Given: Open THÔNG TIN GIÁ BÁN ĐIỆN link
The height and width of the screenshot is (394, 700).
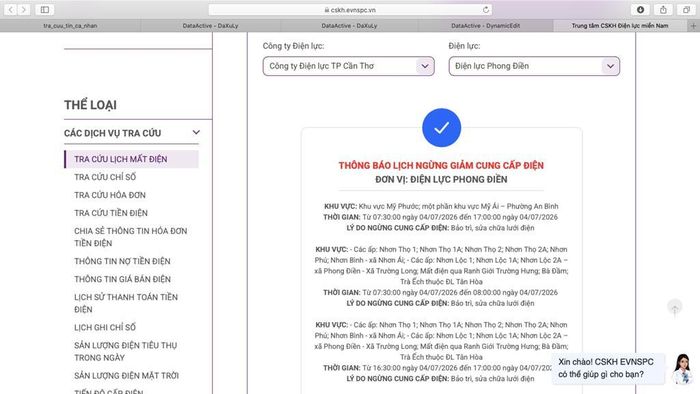Looking at the screenshot, I should (122, 279).
